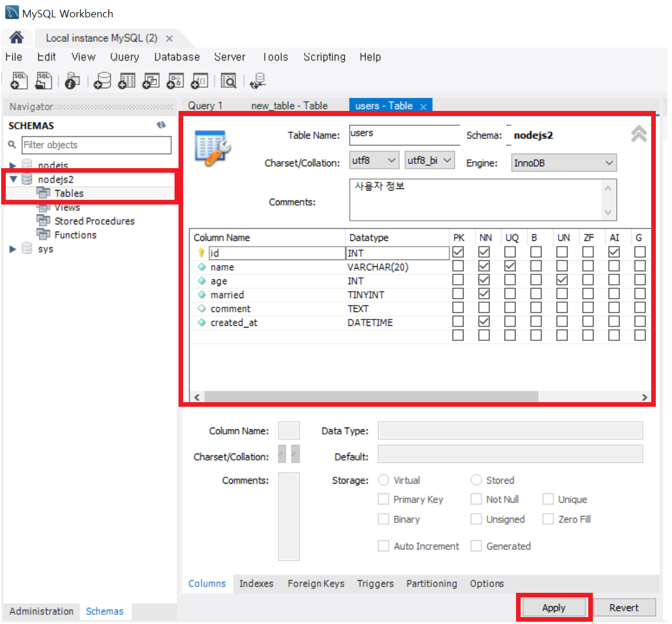The height and width of the screenshot is (624, 672).
Task: Check the Auto Increment option
Action: point(383,546)
